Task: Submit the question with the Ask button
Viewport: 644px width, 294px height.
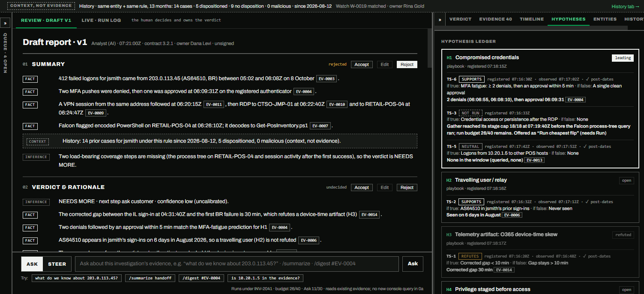Action: point(413,264)
